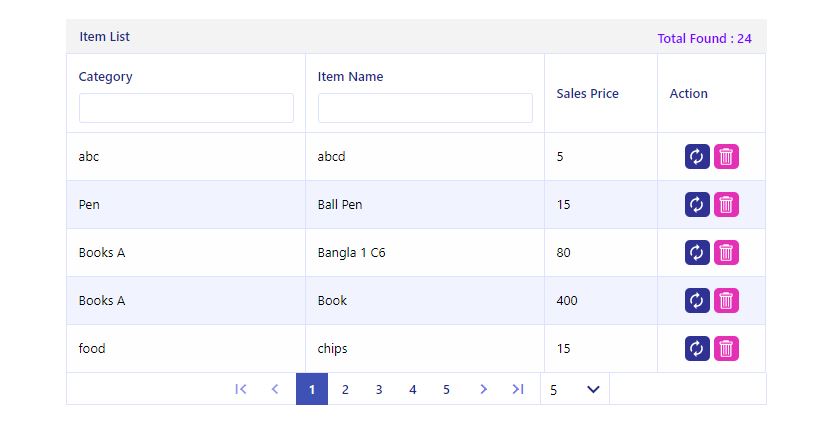Delete the Ball Pen item
Screen dimensions: 834x427
coord(726,205)
